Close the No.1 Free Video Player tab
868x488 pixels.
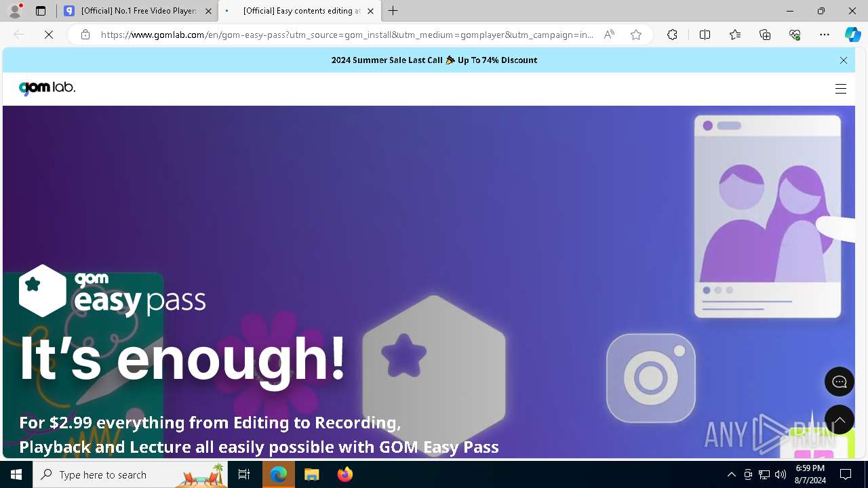click(208, 11)
